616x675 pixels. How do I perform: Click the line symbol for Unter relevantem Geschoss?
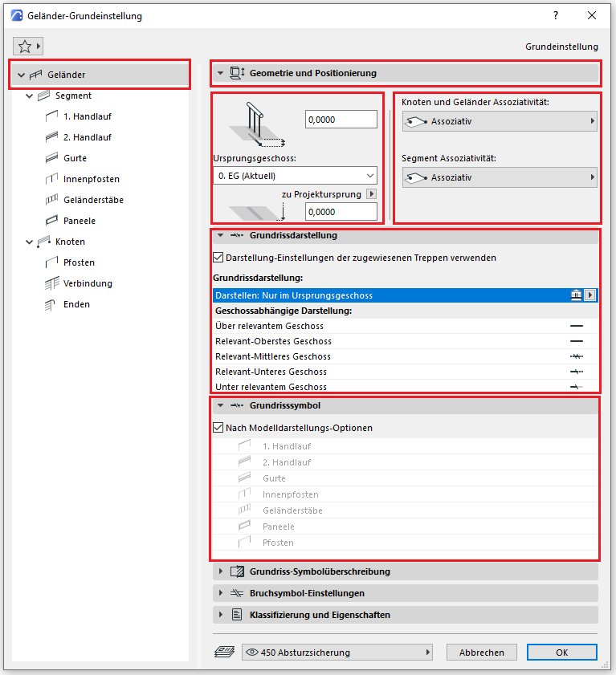coord(576,387)
